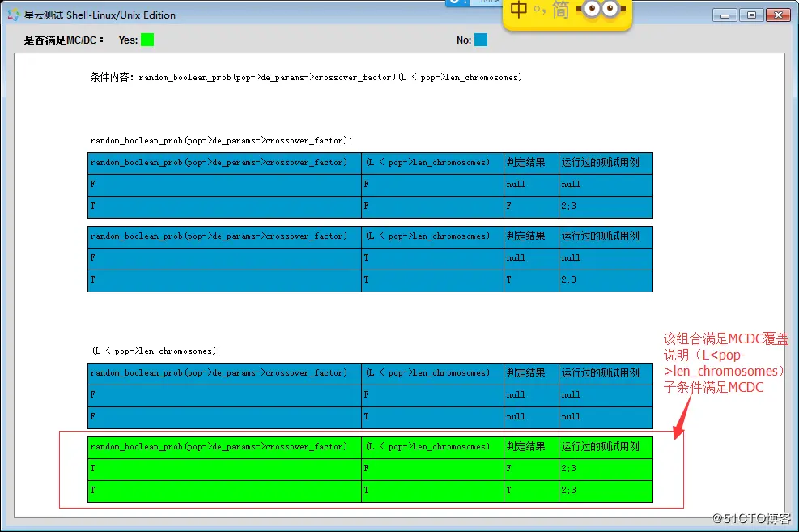Select the 是否满足MC/DC label
This screenshot has width=799, height=532.
click(x=64, y=40)
